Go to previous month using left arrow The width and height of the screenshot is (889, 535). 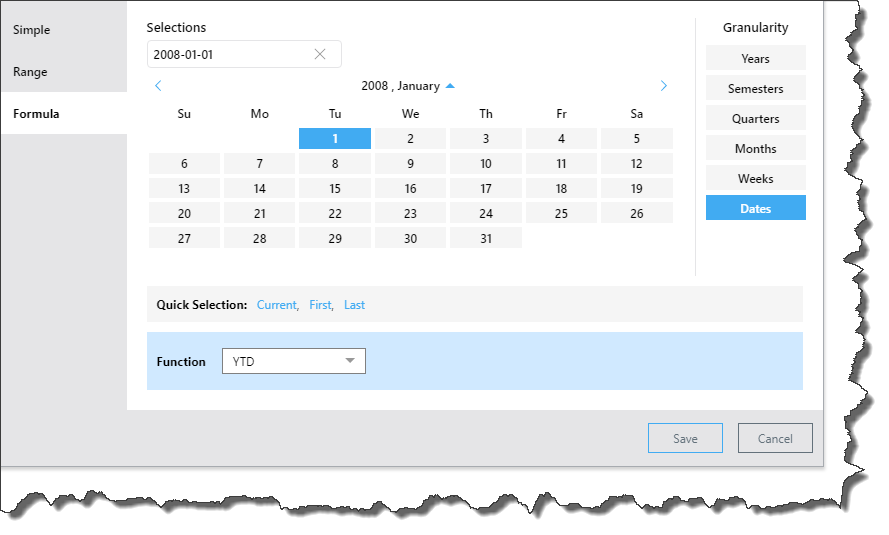pyautogui.click(x=158, y=86)
